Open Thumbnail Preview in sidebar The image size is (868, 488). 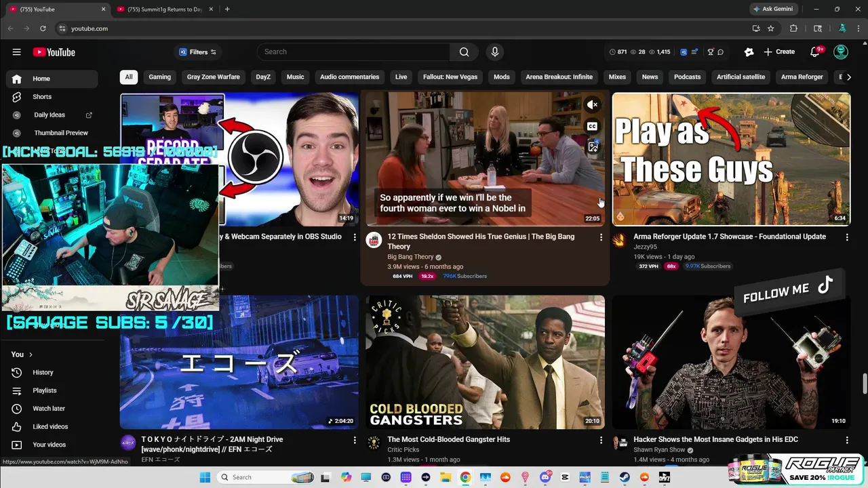[52, 133]
